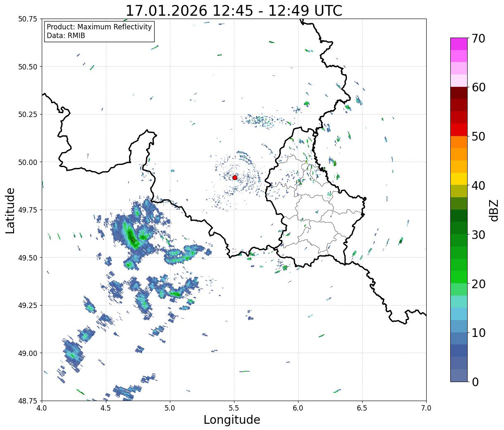Click the longitude tick label 4.0

coord(42,408)
